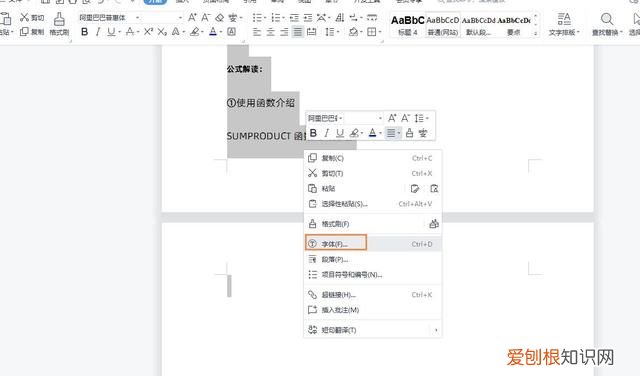Click Format Painter in mini toolbar
This screenshot has width=640, height=376.
pyautogui.click(x=409, y=133)
